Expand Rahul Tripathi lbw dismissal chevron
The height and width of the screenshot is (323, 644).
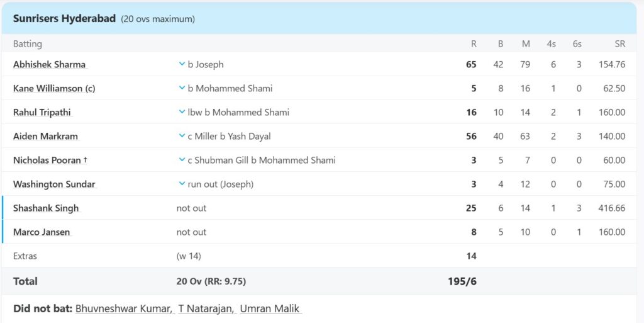[x=182, y=112]
